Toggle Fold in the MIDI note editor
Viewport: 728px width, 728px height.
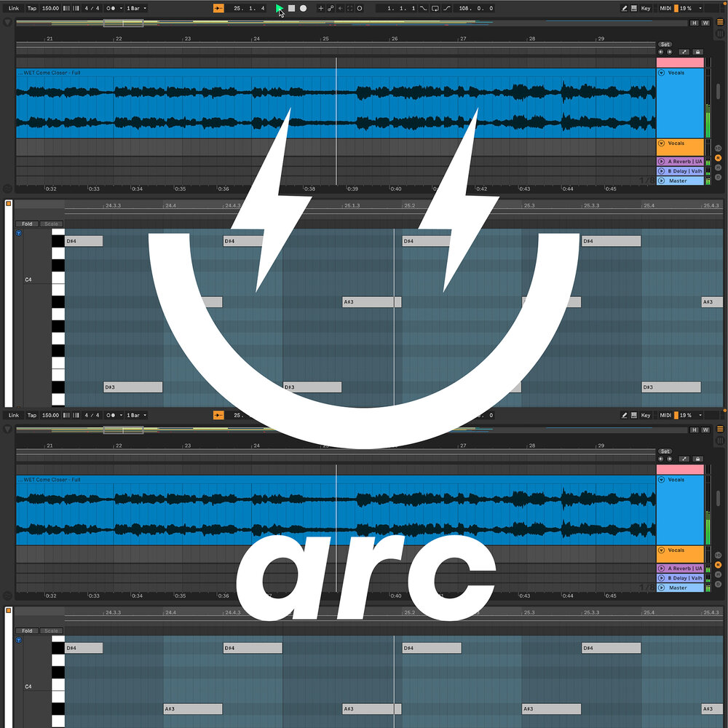tap(27, 223)
